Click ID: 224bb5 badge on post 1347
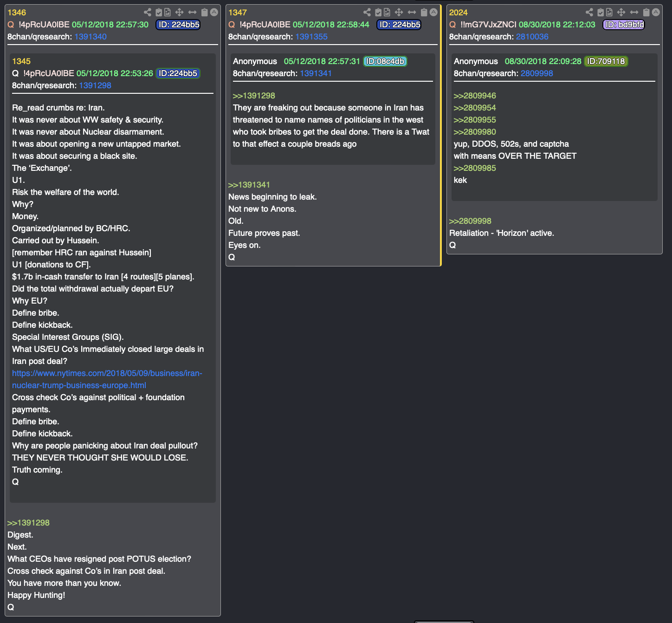This screenshot has width=672, height=623. [x=399, y=25]
